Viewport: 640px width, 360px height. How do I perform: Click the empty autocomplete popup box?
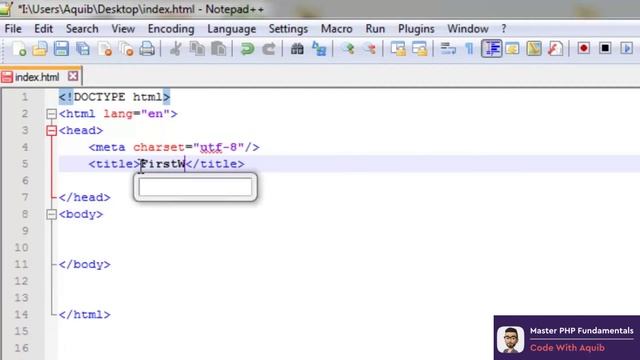point(195,187)
